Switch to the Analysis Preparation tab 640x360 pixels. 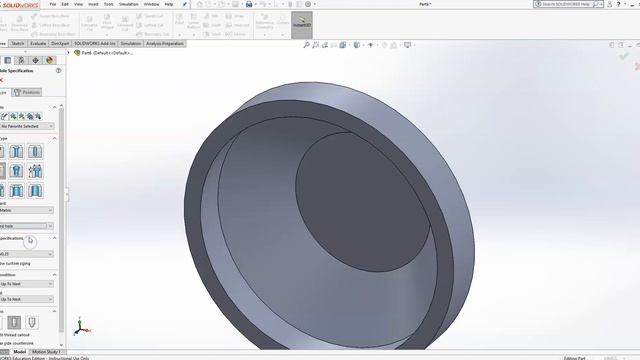tap(165, 43)
